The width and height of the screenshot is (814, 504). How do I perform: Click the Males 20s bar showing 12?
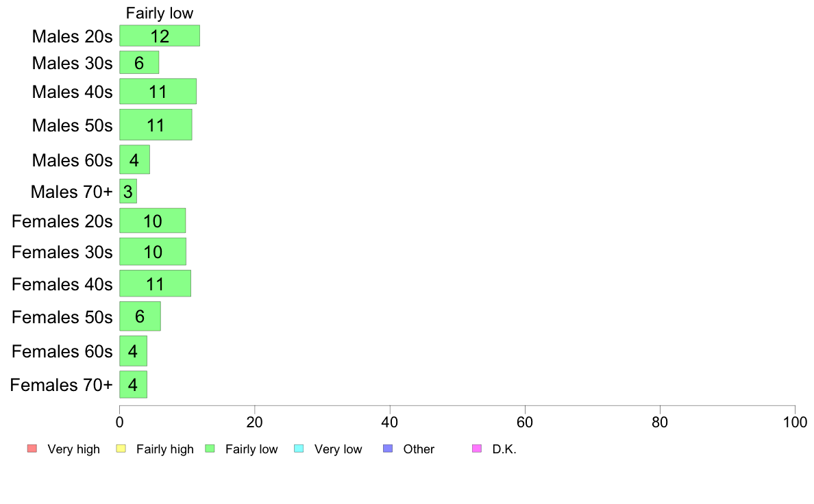(160, 36)
